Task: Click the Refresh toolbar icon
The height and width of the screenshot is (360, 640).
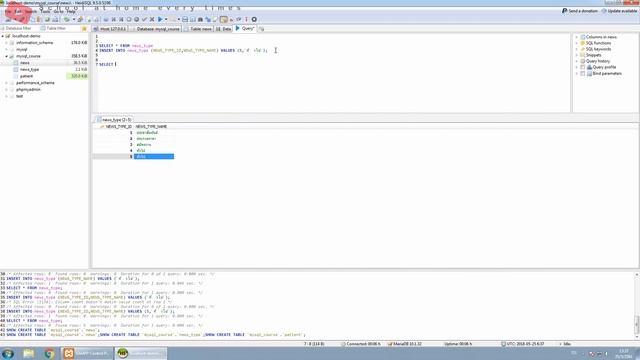Action: pyautogui.click(x=67, y=19)
